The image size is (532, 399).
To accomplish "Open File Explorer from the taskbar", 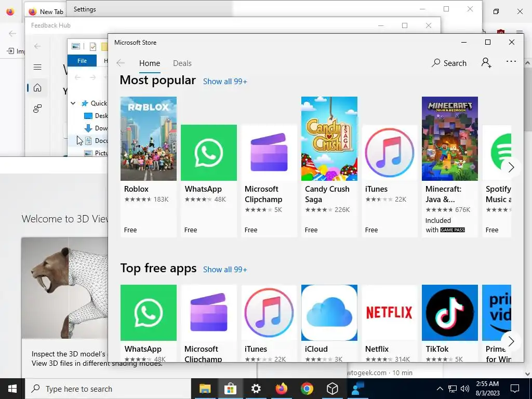I will [205, 389].
